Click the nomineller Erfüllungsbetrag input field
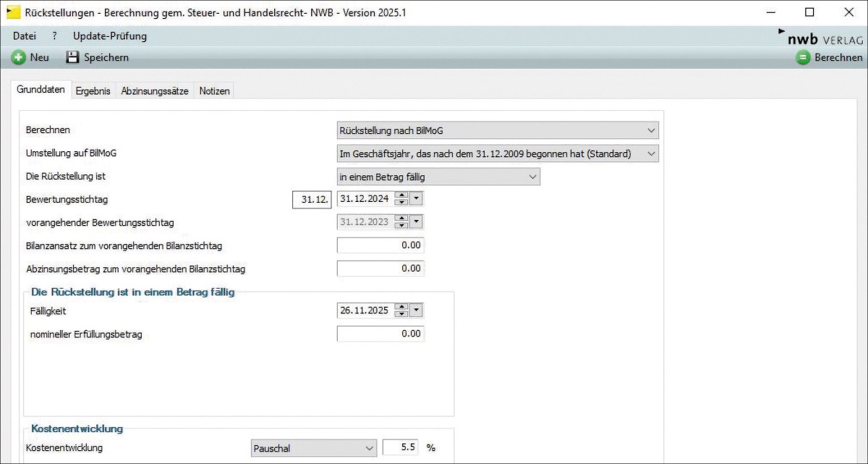Viewport: 868px width, 464px height. tap(380, 334)
